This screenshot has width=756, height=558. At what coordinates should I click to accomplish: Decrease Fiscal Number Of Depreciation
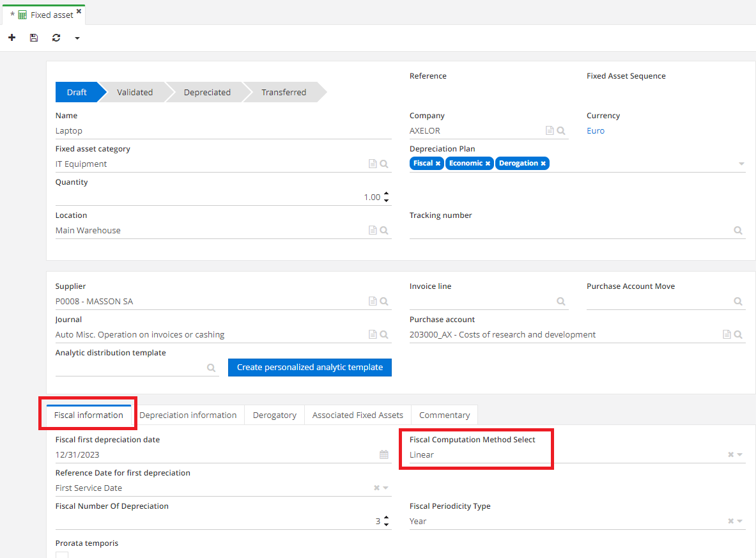(x=386, y=524)
